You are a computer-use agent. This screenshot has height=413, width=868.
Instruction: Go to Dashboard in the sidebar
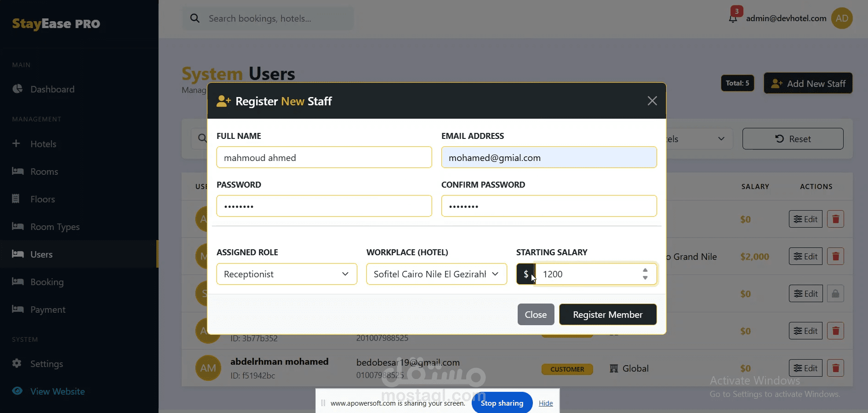coord(52,89)
